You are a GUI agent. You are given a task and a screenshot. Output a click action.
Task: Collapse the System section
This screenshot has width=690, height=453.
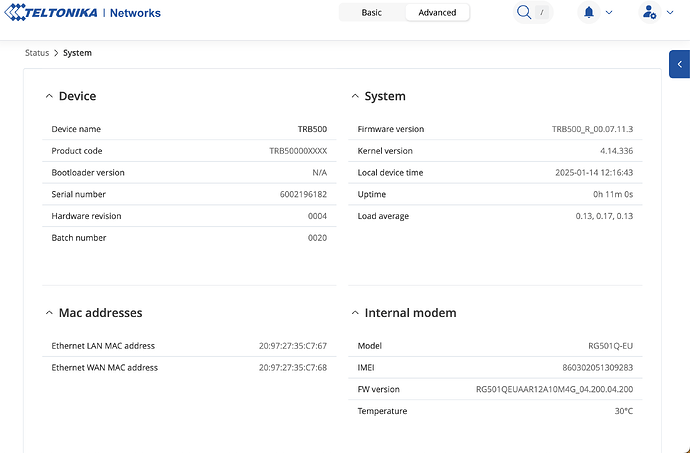pyautogui.click(x=355, y=96)
